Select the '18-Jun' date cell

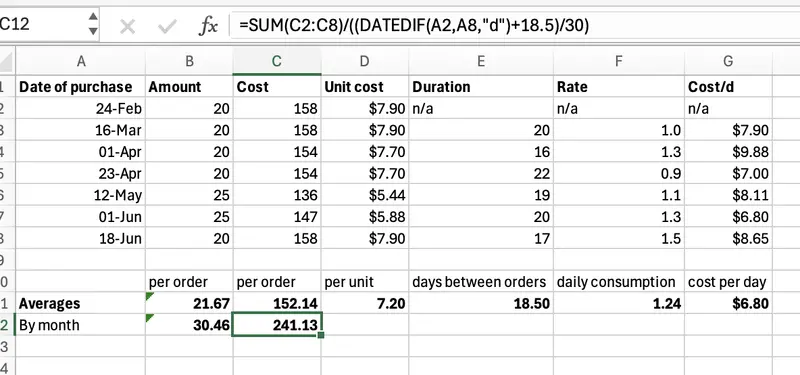(x=81, y=238)
